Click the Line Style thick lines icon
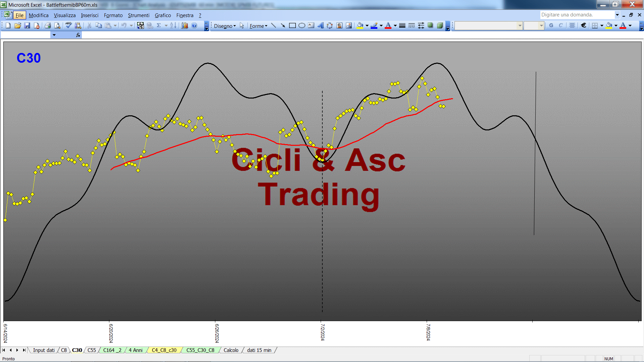The height and width of the screenshot is (362, 644). pos(402,25)
